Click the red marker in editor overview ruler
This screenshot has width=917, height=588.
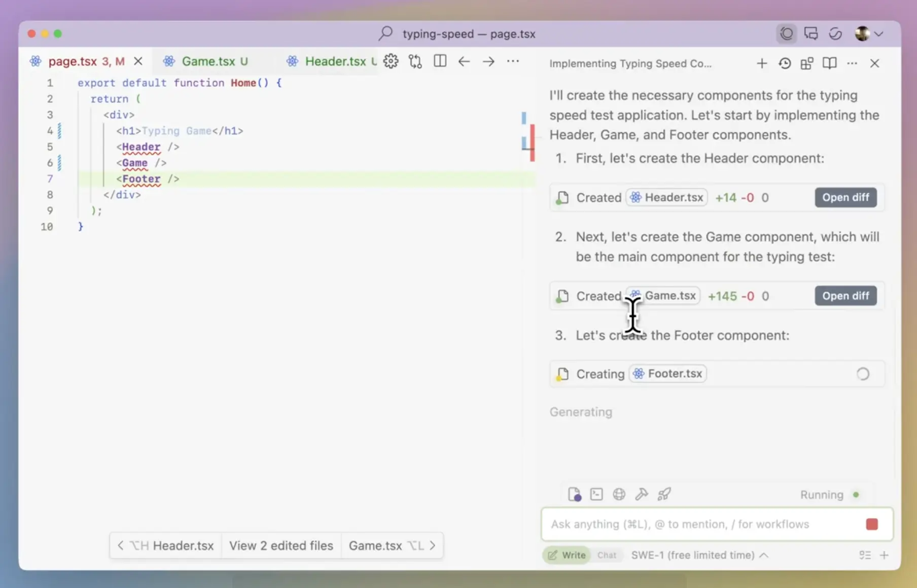[x=532, y=142]
